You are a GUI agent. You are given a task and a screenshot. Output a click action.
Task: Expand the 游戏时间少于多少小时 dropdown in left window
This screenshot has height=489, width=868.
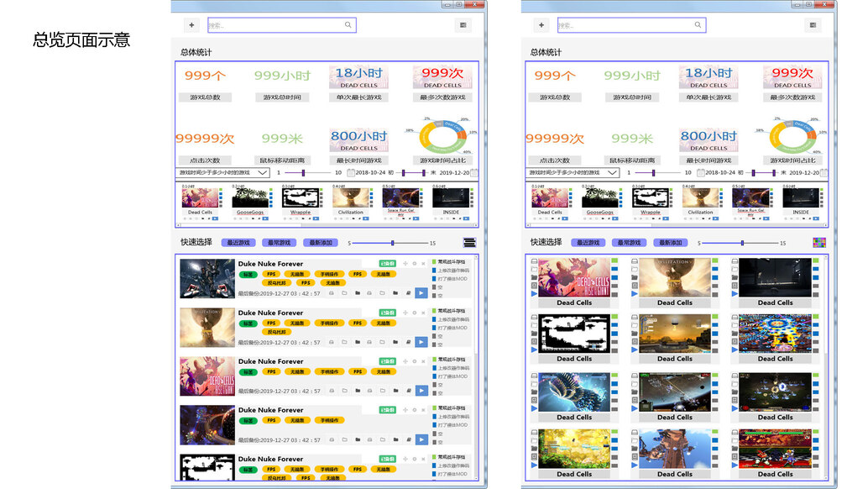[262, 172]
